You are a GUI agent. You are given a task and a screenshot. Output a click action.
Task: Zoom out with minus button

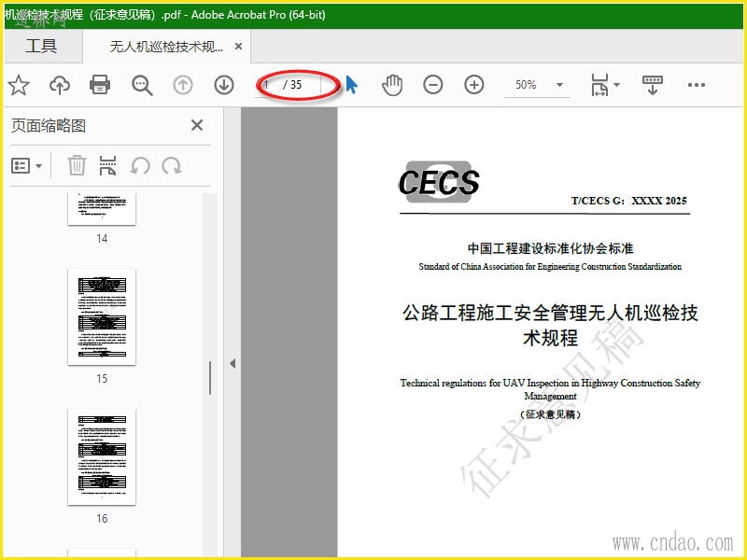point(433,85)
